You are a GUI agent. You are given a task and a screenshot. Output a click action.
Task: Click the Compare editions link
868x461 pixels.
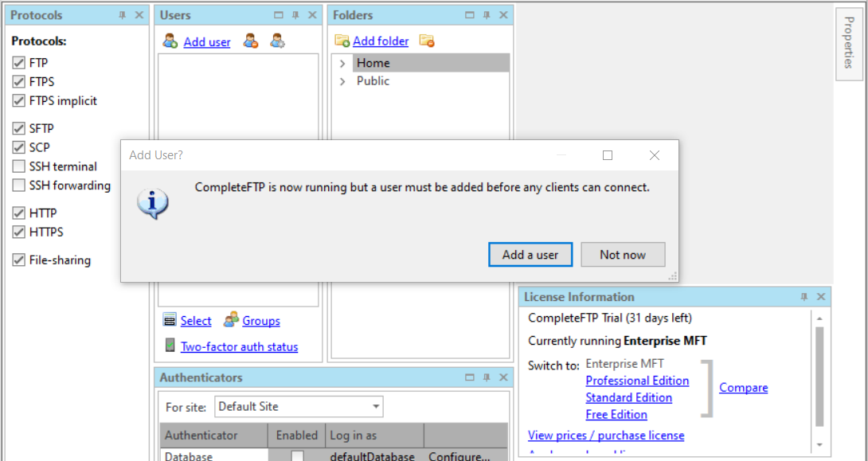click(x=744, y=388)
